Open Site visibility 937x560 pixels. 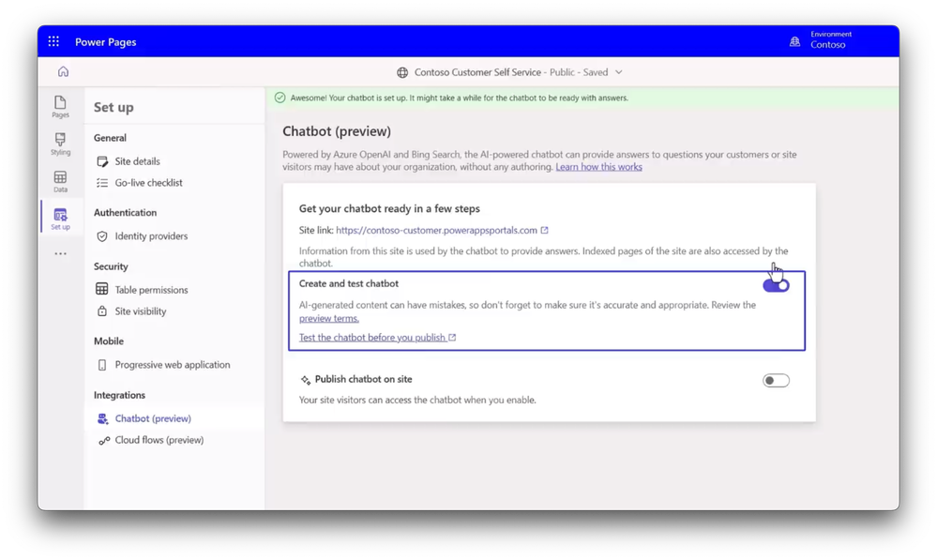point(141,311)
